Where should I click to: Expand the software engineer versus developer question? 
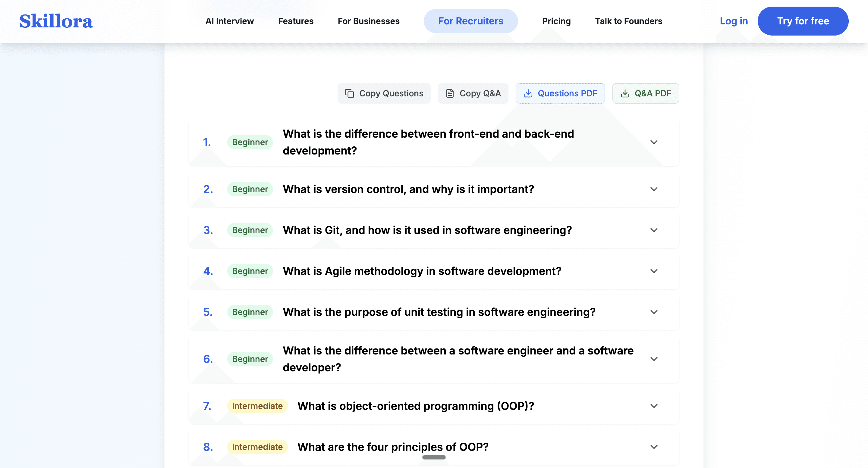pos(654,359)
